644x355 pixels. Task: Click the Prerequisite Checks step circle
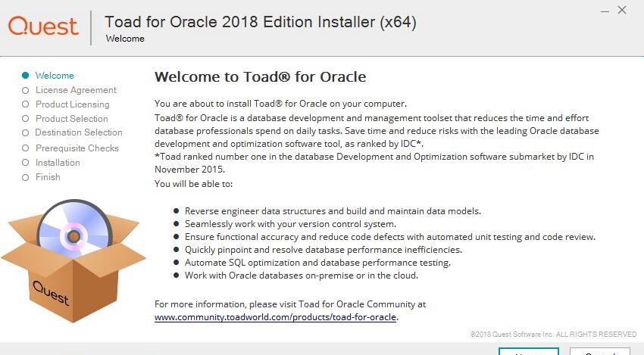point(26,148)
